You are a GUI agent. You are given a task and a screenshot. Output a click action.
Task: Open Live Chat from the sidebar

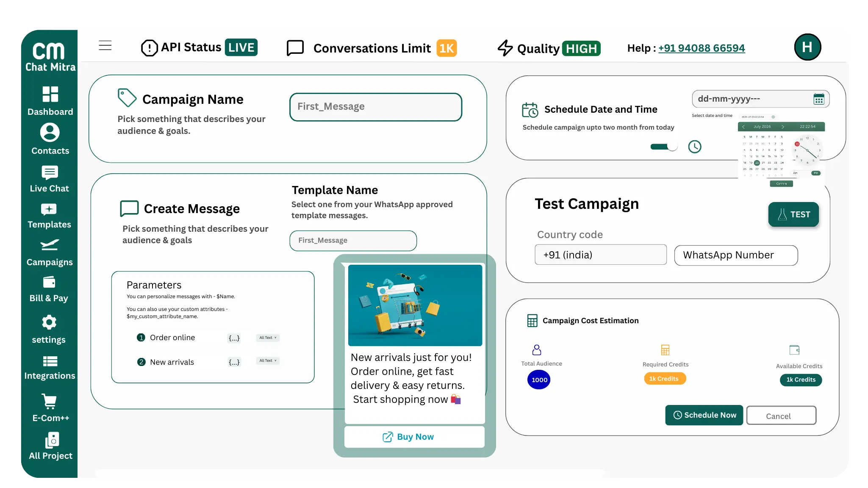point(50,179)
